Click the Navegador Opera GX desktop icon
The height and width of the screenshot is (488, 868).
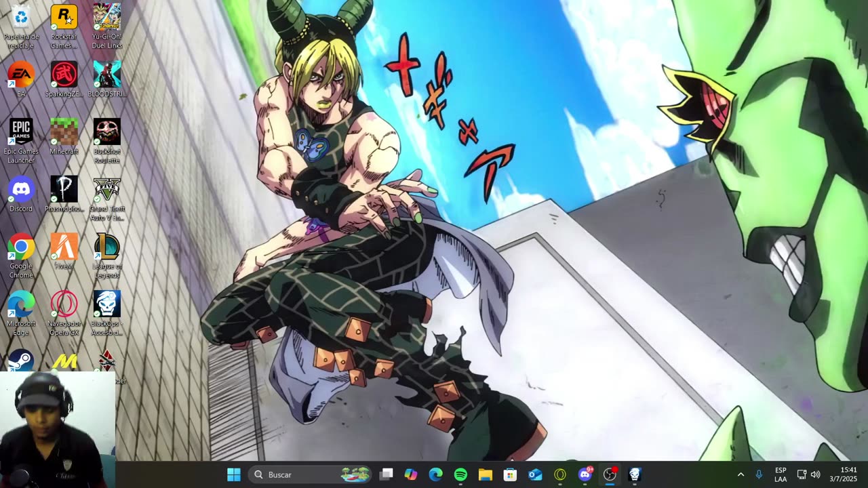pyautogui.click(x=64, y=314)
